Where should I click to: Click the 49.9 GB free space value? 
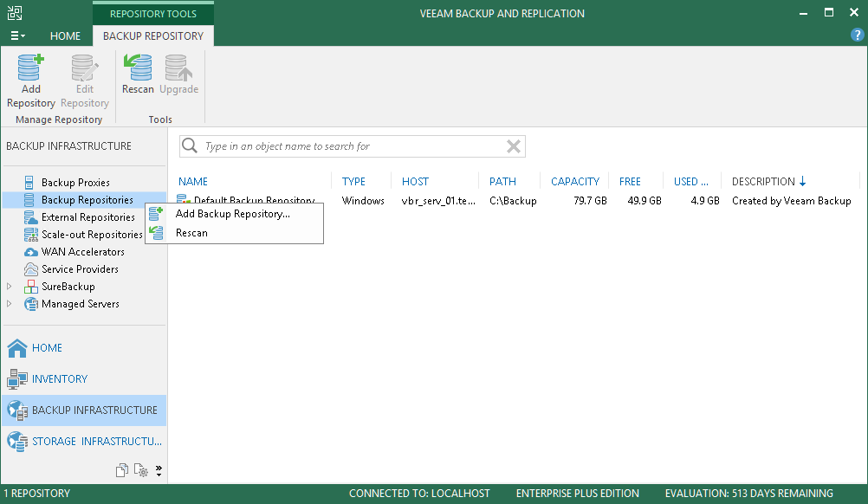[645, 201]
